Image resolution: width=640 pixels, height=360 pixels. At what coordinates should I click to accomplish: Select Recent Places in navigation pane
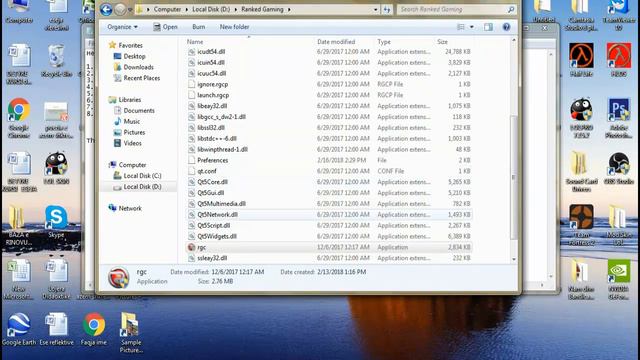pyautogui.click(x=142, y=78)
